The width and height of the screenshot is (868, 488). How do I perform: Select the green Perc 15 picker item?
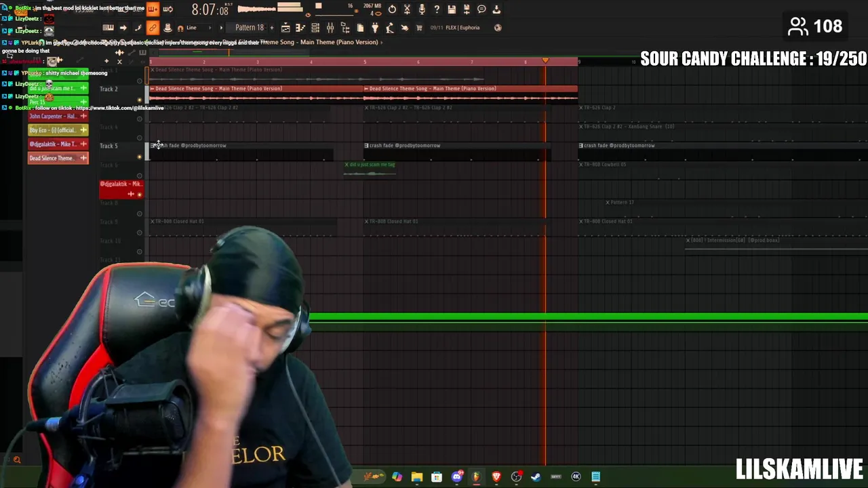[x=58, y=102]
